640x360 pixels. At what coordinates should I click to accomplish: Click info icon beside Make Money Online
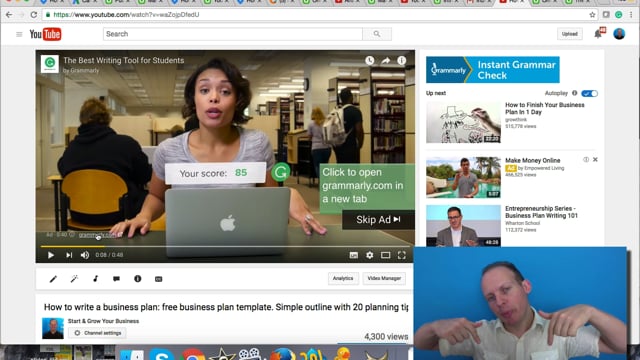586,160
